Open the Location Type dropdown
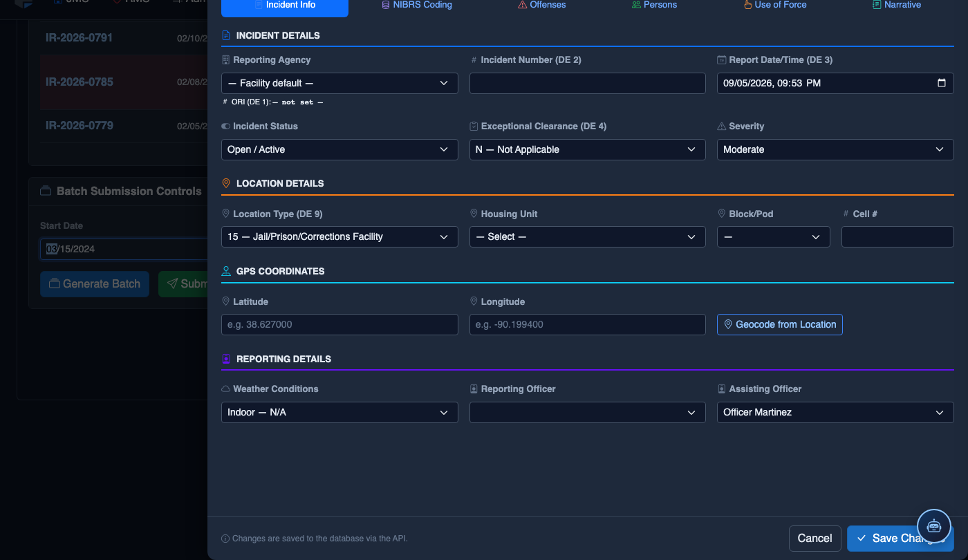The image size is (968, 560). 339,236
